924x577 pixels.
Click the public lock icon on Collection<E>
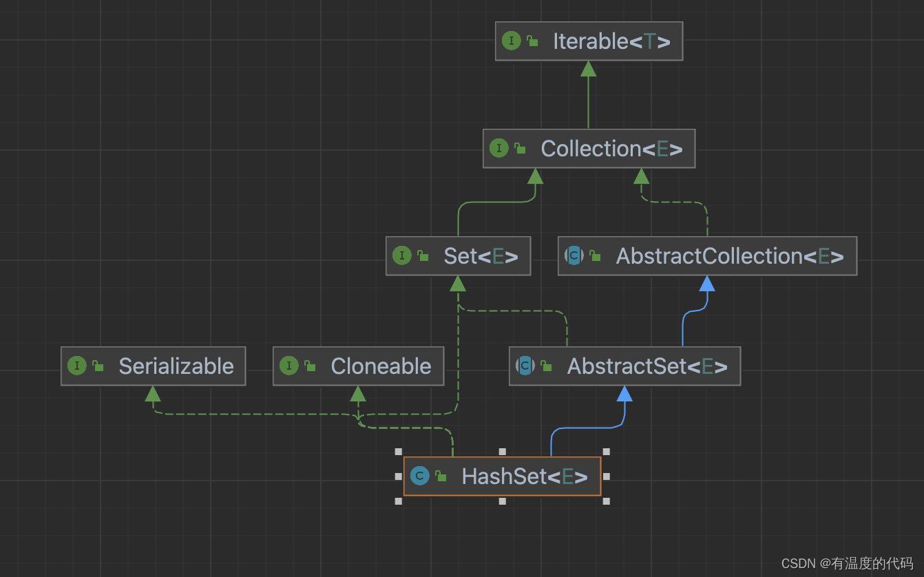pyautogui.click(x=520, y=149)
